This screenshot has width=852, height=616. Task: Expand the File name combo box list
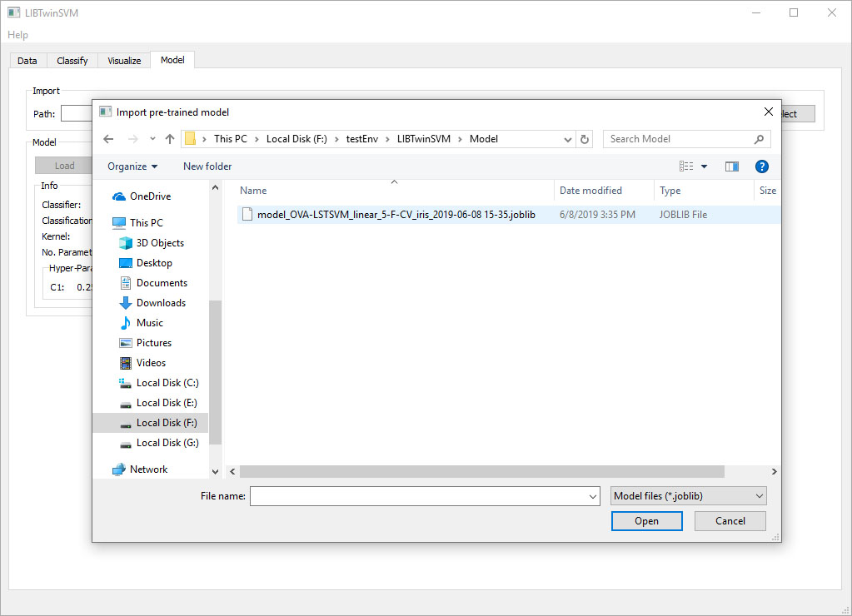point(593,496)
